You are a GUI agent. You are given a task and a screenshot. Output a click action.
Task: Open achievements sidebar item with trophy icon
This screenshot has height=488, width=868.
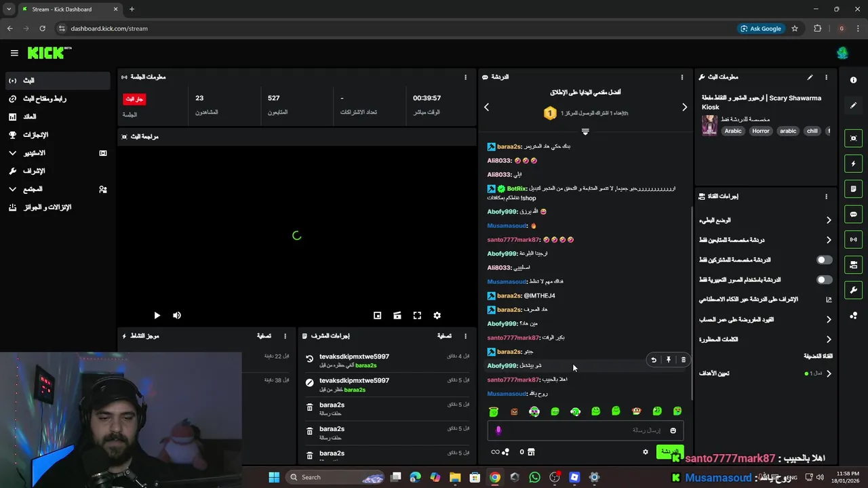click(x=56, y=135)
